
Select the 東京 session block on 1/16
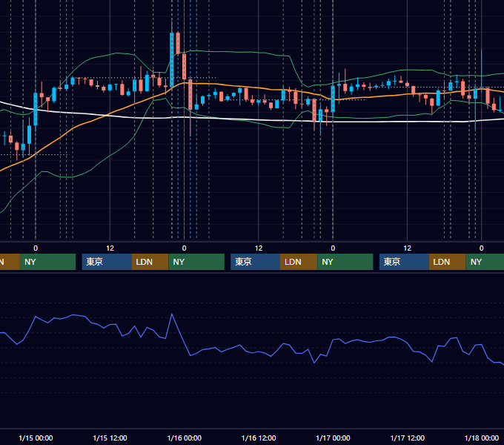[x=256, y=262]
